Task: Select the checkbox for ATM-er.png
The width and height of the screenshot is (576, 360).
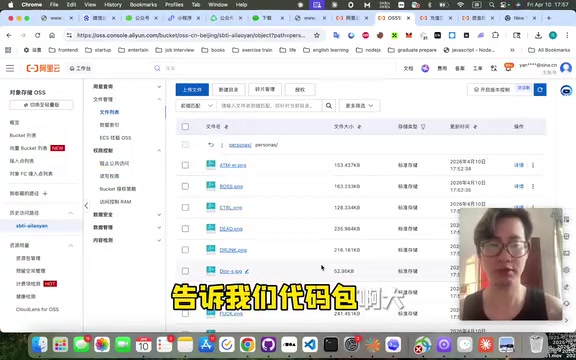Action: [185, 165]
